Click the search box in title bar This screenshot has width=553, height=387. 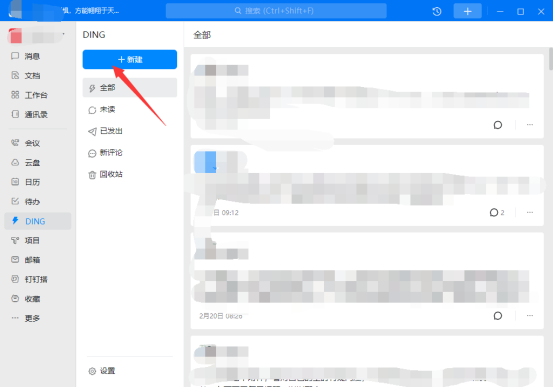276,11
